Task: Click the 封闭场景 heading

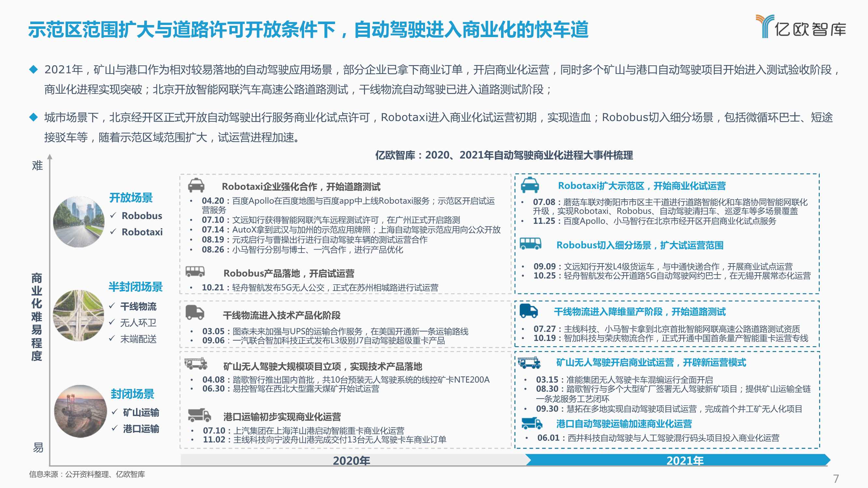Action: [x=133, y=394]
